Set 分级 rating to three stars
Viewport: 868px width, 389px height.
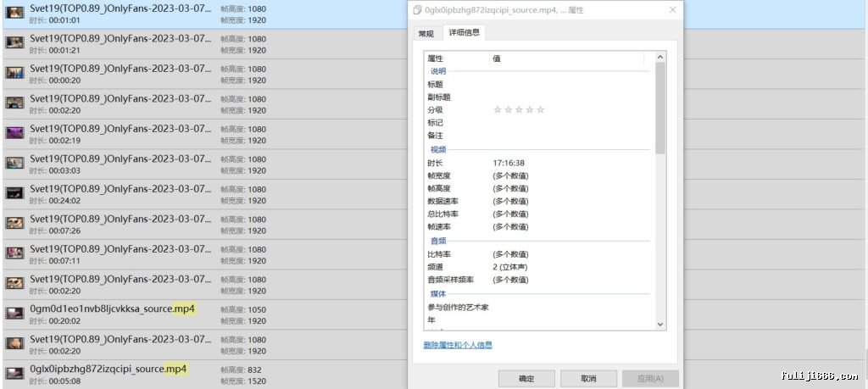[x=519, y=110]
